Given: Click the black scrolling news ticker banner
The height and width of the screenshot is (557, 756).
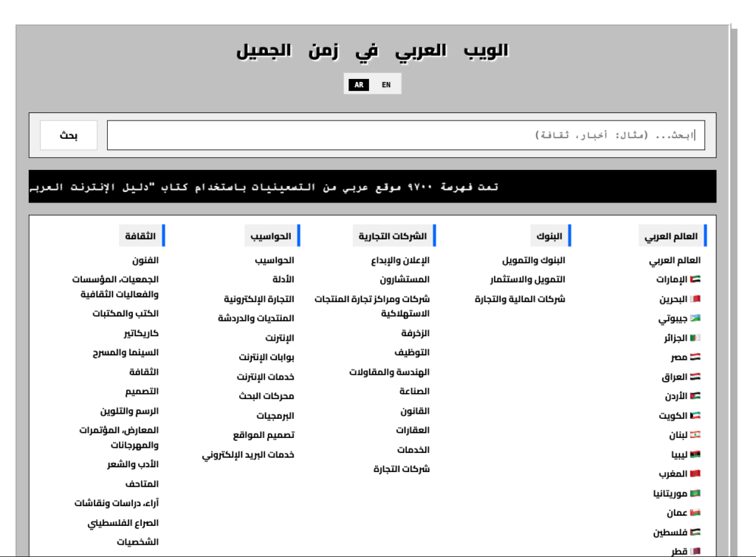Looking at the screenshot, I should tap(372, 187).
